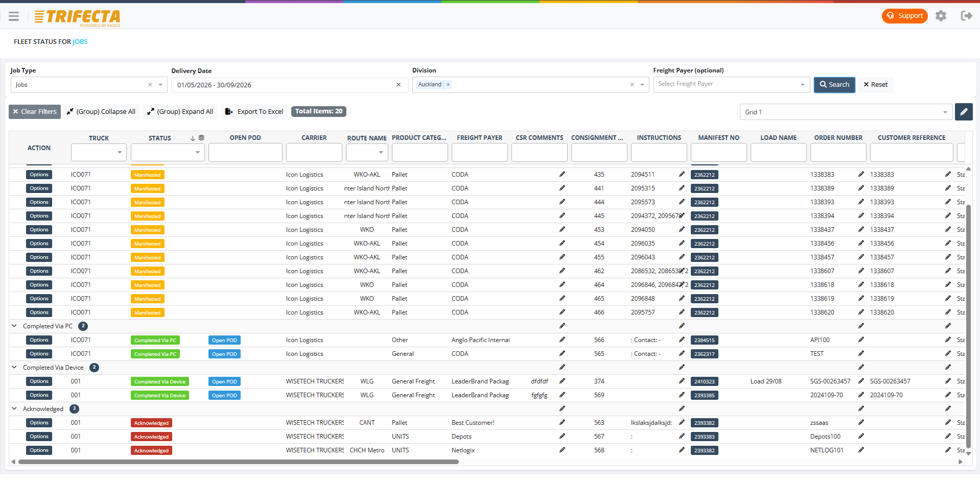Click the Support button
This screenshot has width=980, height=483.
(904, 16)
